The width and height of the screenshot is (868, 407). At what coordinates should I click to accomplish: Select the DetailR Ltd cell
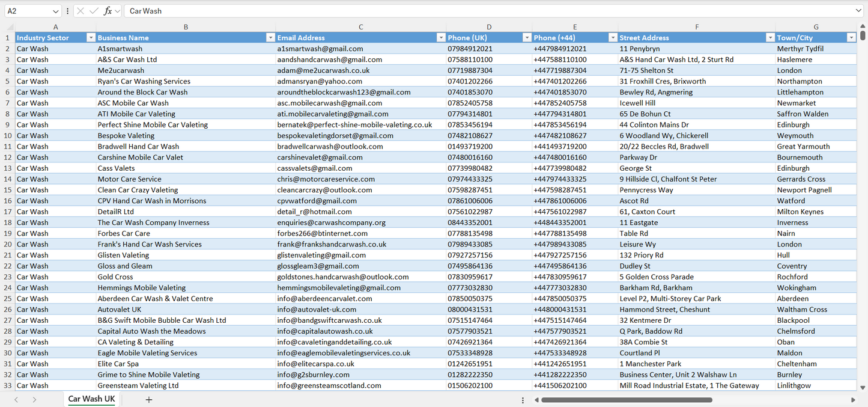tap(186, 212)
